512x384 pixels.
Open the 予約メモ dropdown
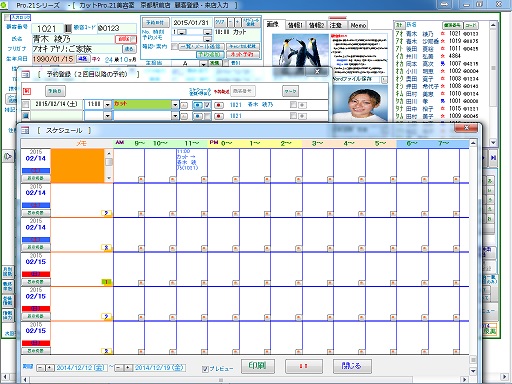click(x=207, y=39)
